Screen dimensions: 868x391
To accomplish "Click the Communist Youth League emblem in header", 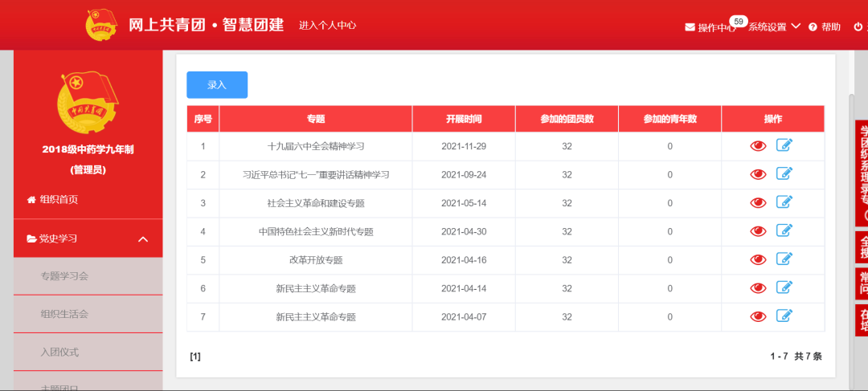I will coord(101,25).
